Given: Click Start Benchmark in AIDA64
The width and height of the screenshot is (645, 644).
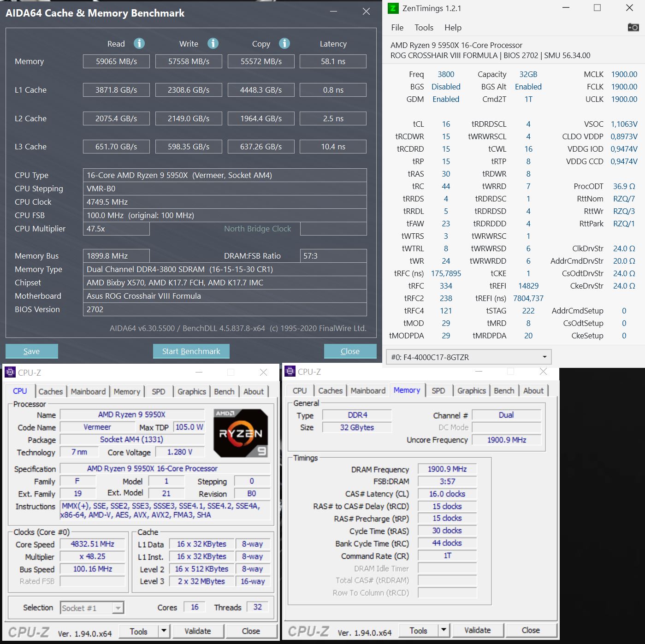Looking at the screenshot, I should click(191, 351).
